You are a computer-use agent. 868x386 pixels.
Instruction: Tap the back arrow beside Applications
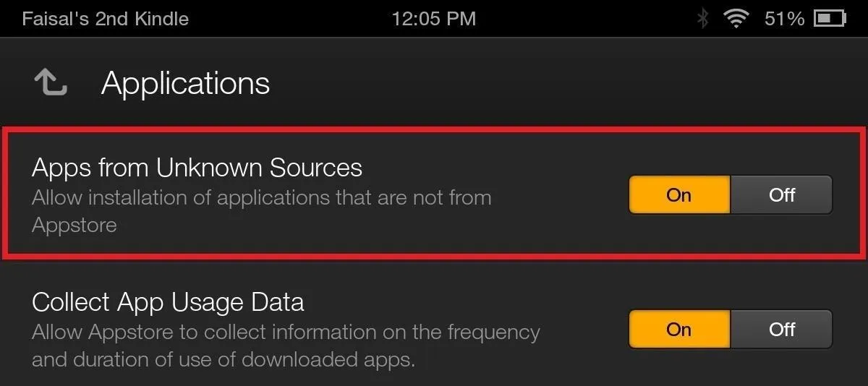(x=51, y=82)
